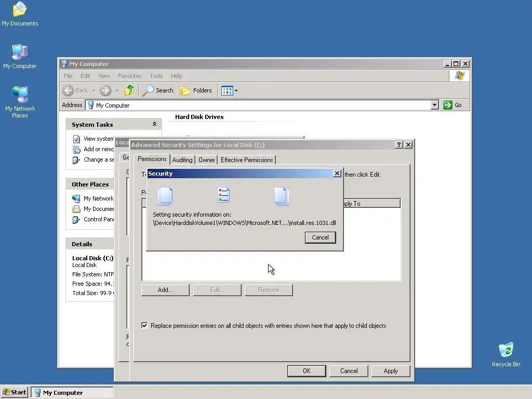Screen dimensions: 532x399
Task: Toggle Replace permission entries on child objects
Action: [x=144, y=326]
